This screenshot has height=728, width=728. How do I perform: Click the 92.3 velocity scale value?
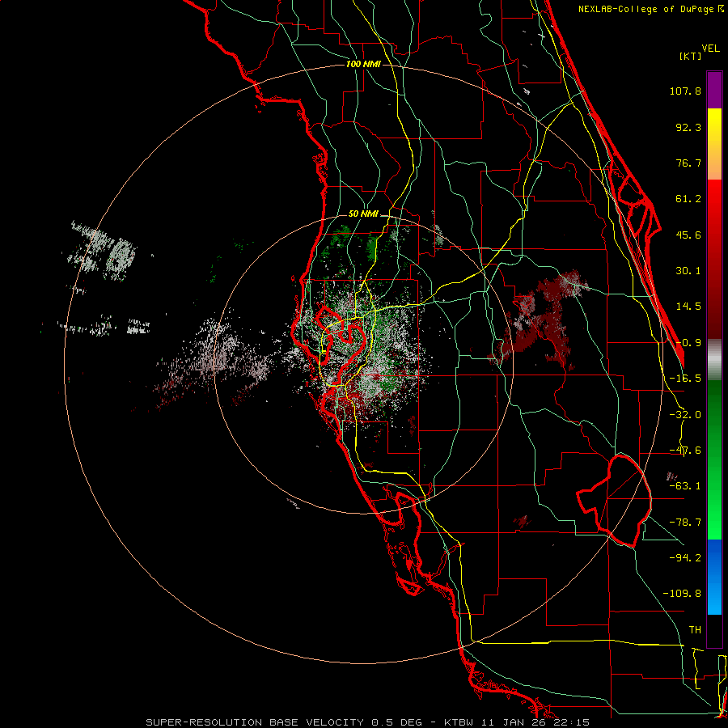(688, 127)
